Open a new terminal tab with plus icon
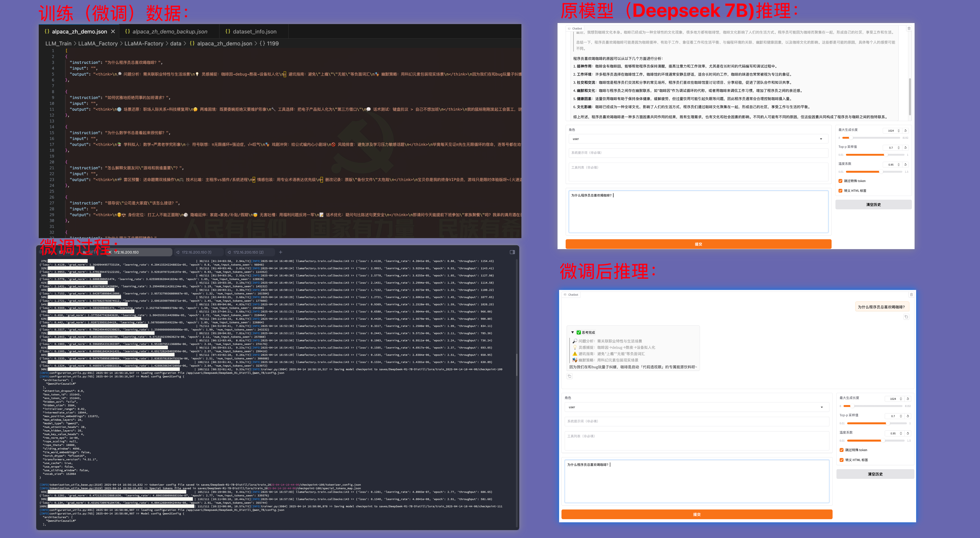The height and width of the screenshot is (538, 980). coord(280,252)
